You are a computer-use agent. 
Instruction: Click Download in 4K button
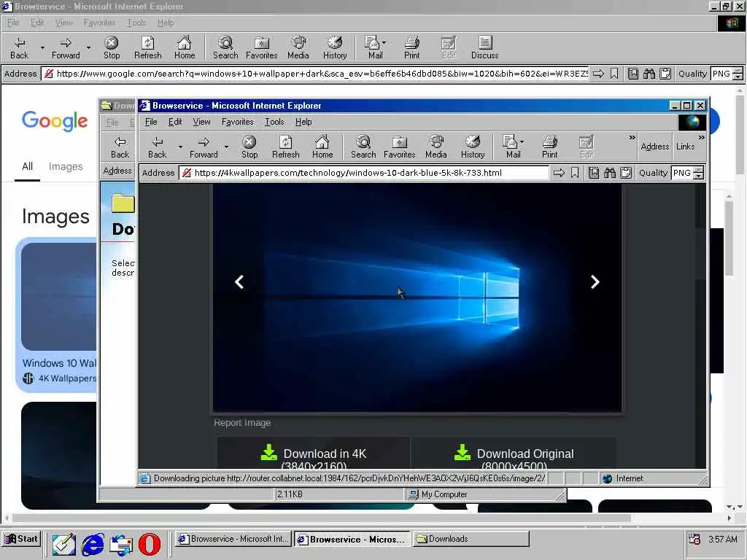[314, 453]
